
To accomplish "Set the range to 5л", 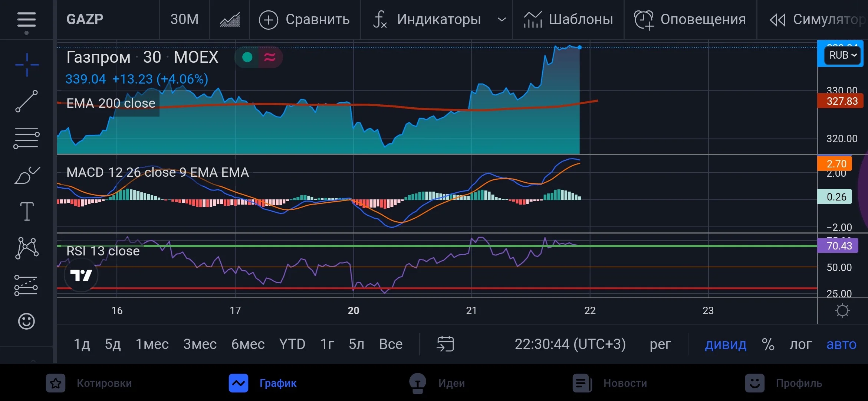I will coord(356,344).
